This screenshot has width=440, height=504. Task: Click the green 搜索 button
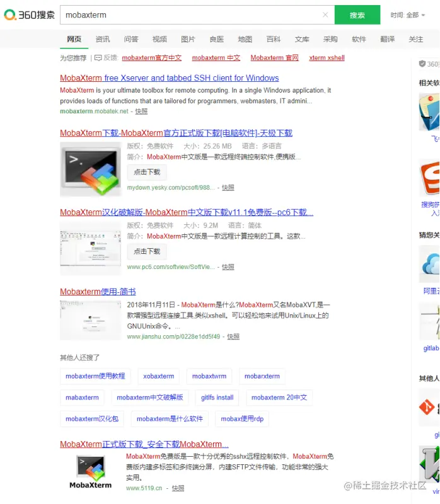click(357, 14)
